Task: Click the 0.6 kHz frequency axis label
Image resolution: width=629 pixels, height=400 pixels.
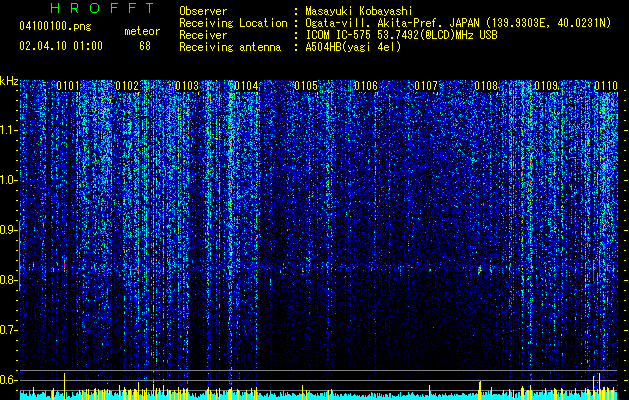Action: [9, 380]
